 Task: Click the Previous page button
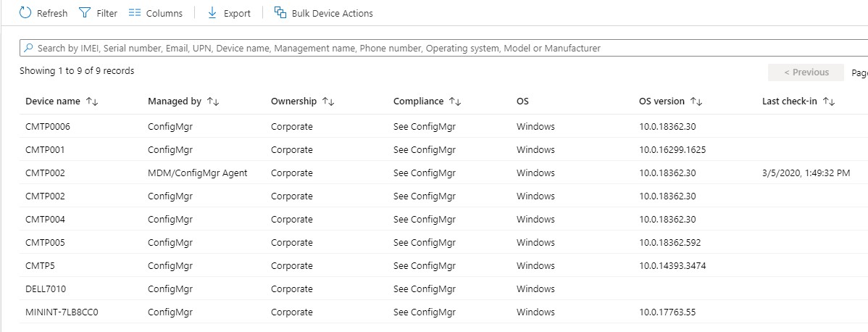pos(806,72)
